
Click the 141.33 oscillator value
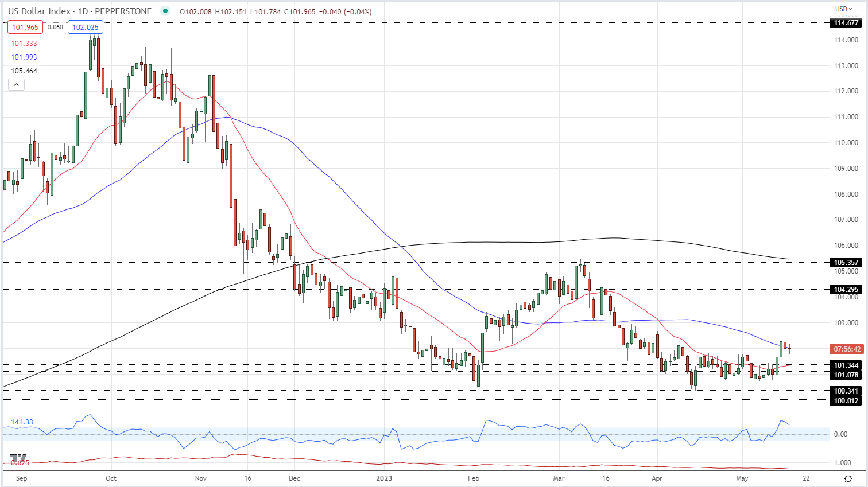(22, 422)
